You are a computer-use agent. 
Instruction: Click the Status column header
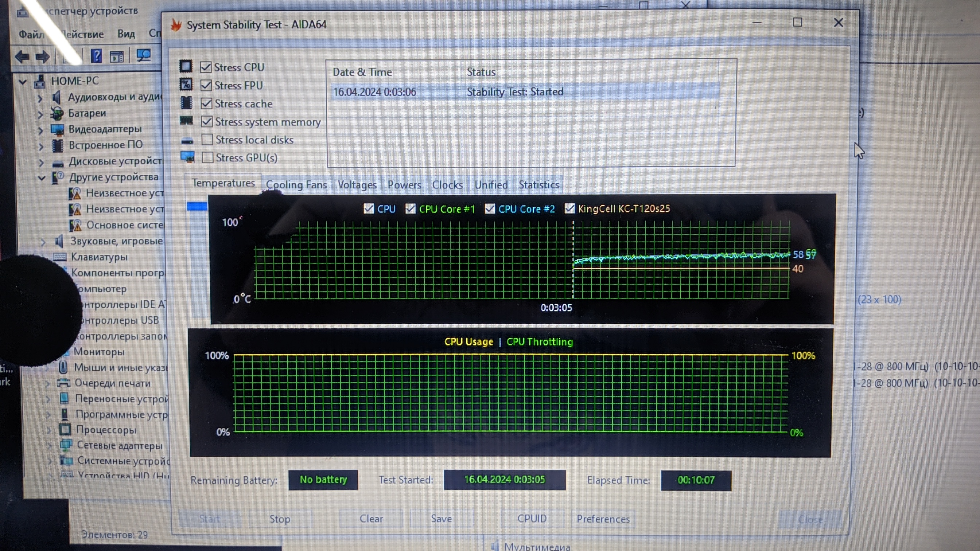pyautogui.click(x=590, y=72)
